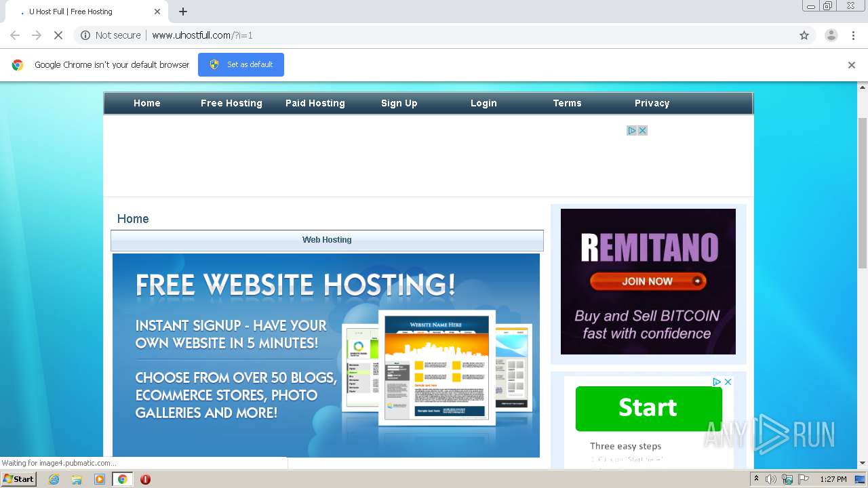
Task: Open the Chrome profile avatar icon
Action: point(831,35)
